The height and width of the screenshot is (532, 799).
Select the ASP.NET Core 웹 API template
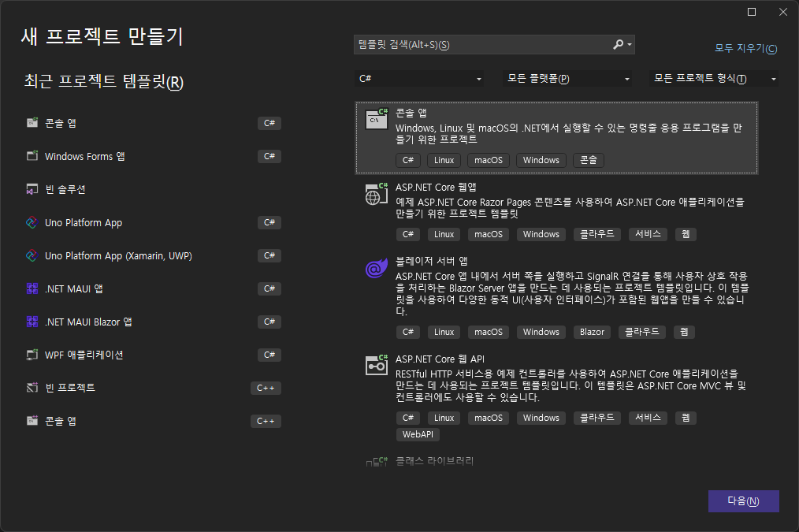point(556,400)
